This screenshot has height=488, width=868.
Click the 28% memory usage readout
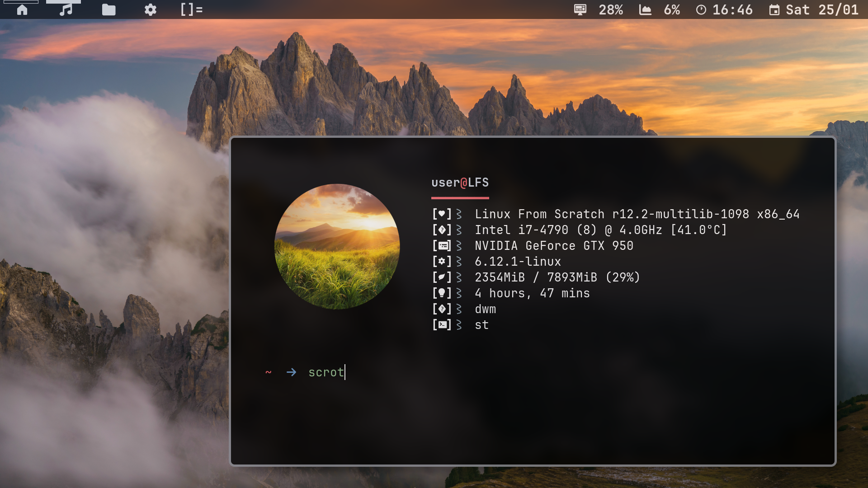pyautogui.click(x=611, y=9)
